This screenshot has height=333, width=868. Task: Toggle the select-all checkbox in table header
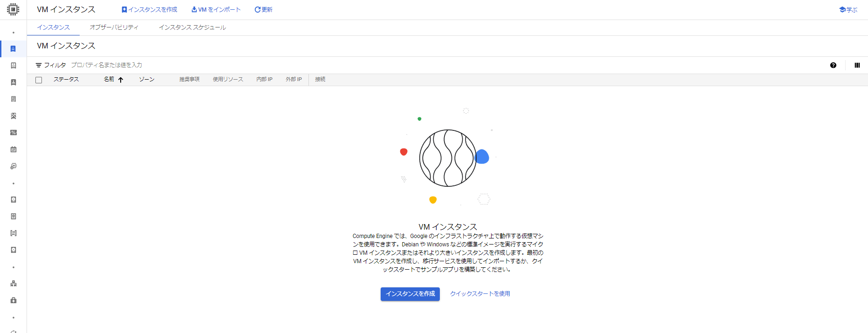(x=39, y=80)
